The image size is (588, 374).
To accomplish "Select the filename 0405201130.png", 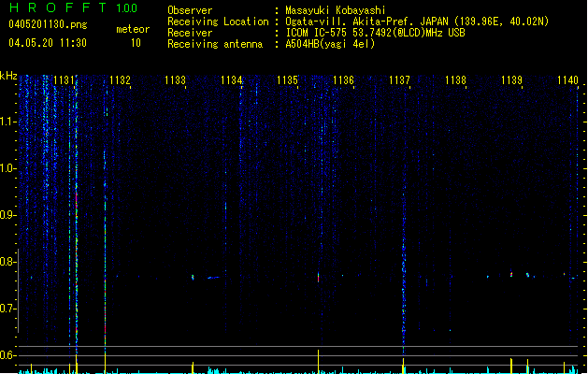I will click(x=48, y=24).
